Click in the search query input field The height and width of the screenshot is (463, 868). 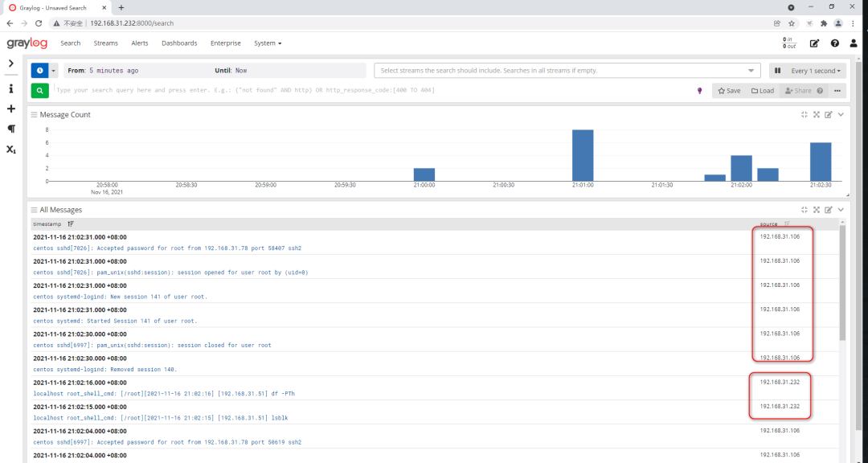point(370,91)
